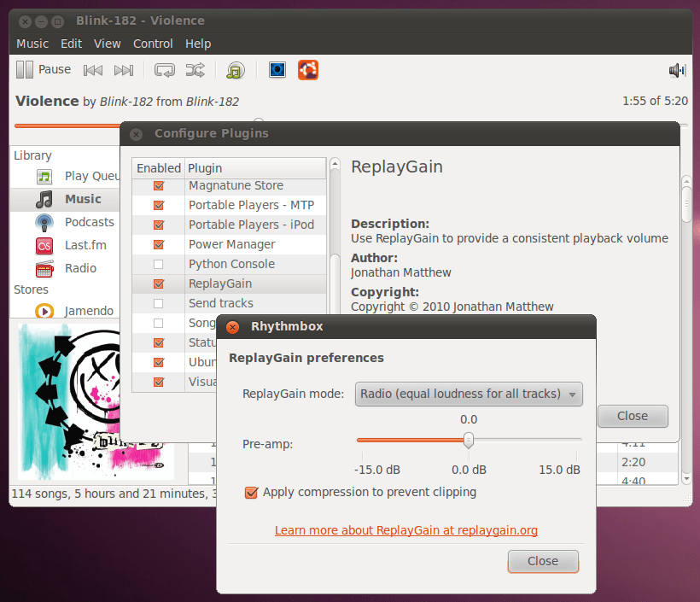700x602 pixels.
Task: Click the browse music note toolbar icon
Action: point(236,70)
